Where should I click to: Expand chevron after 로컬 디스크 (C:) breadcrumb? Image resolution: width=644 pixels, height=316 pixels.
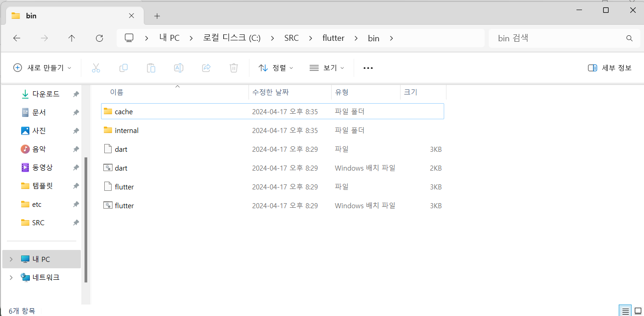[272, 39]
